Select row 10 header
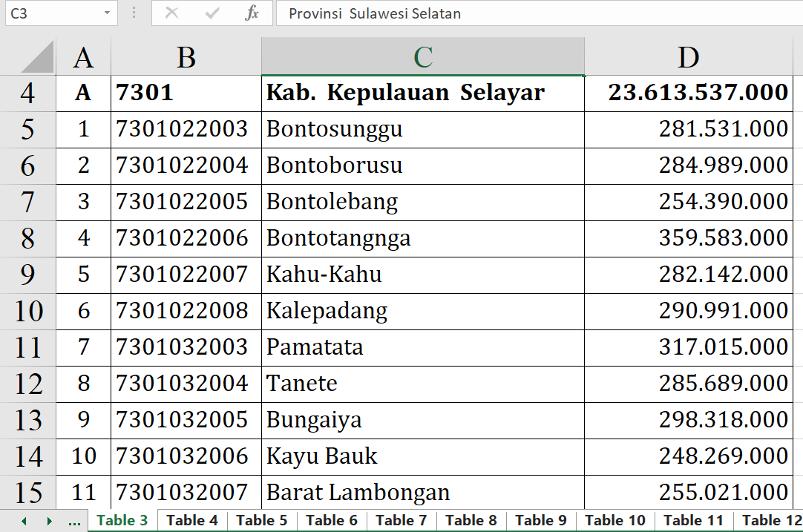Screen dimensions: 803x532 coord(28,311)
